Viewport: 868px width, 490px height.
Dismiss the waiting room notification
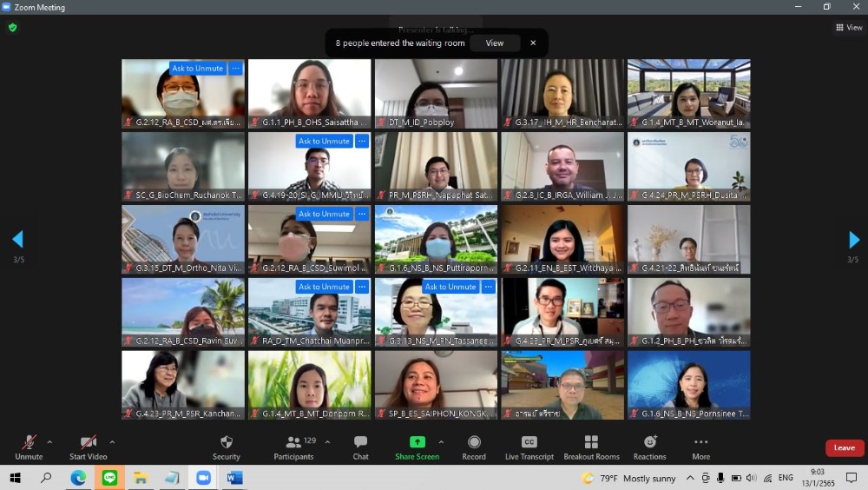533,43
